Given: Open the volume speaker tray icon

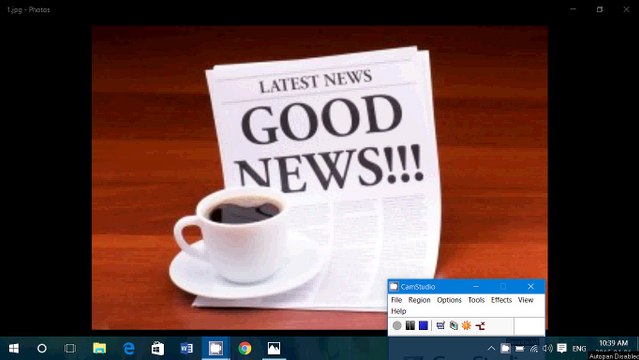Looking at the screenshot, I should 548,348.
